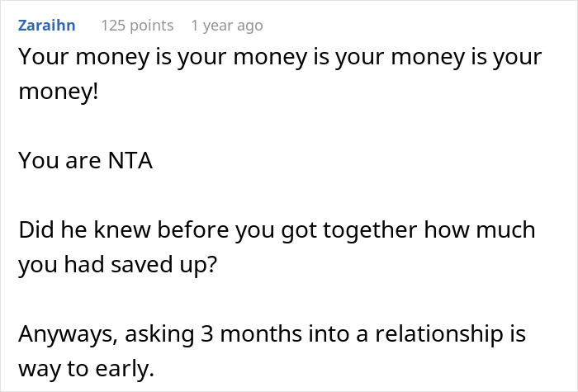Click the word together
The image size is (578, 392).
click(370, 230)
